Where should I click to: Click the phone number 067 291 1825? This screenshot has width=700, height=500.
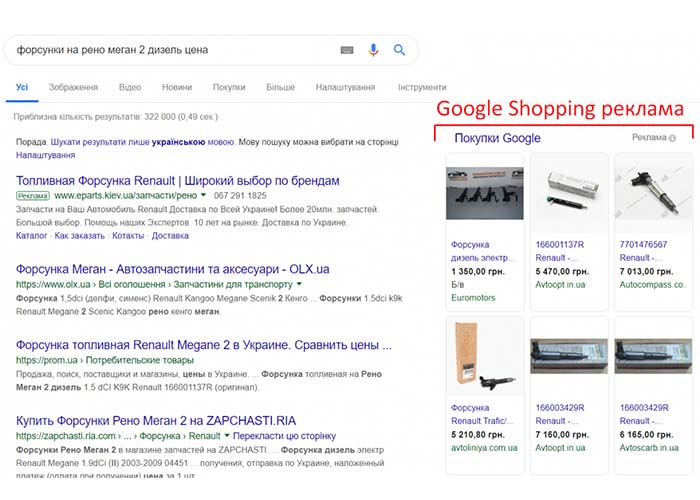[240, 196]
